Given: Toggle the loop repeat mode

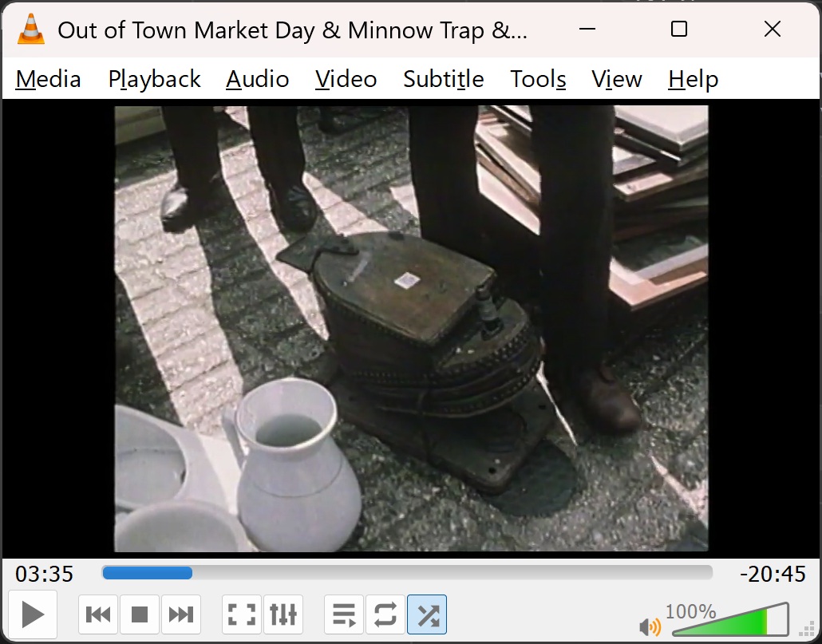Looking at the screenshot, I should click(385, 614).
